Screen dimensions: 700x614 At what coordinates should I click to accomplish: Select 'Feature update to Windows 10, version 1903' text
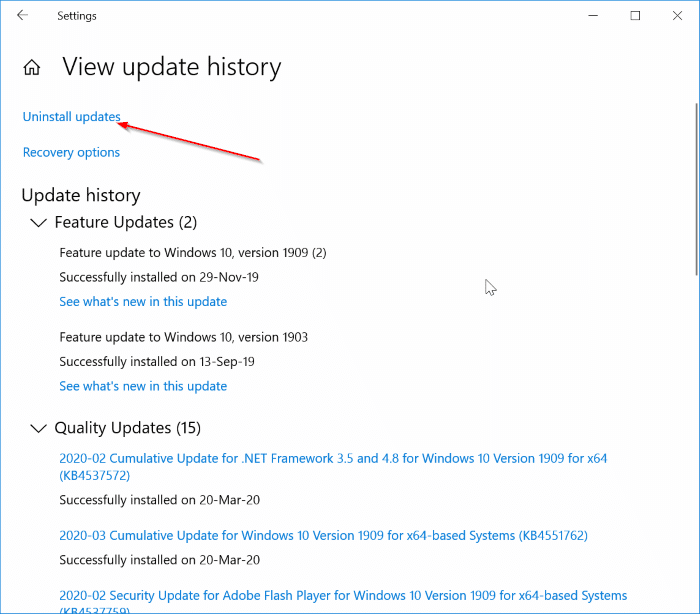[x=183, y=337]
